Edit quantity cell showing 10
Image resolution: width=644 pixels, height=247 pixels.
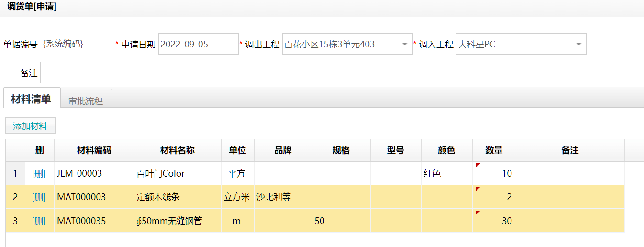494,174
